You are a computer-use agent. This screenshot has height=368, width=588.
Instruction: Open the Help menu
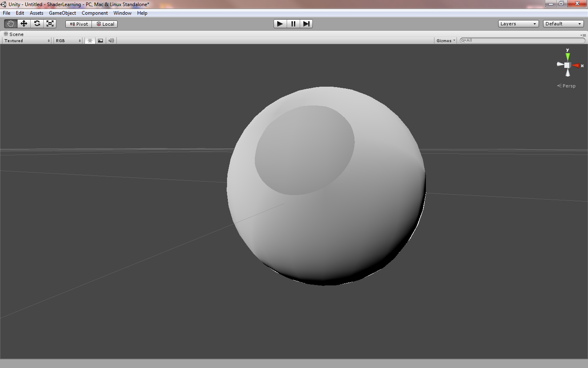pyautogui.click(x=142, y=13)
